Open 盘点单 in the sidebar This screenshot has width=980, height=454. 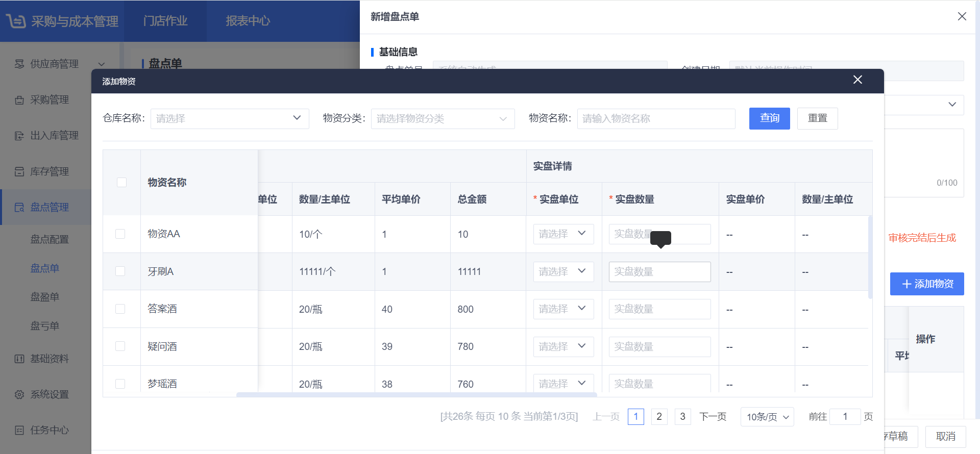coord(45,268)
